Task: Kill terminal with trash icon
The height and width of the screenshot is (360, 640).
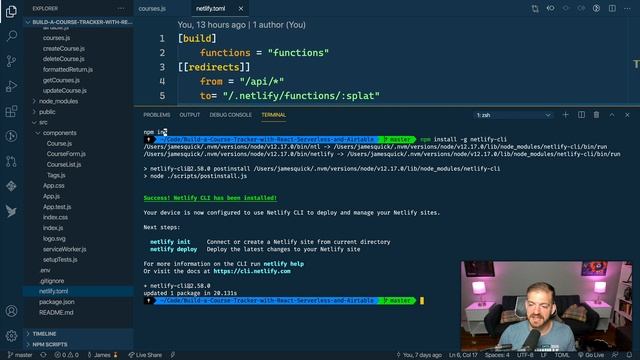Action: tap(596, 115)
